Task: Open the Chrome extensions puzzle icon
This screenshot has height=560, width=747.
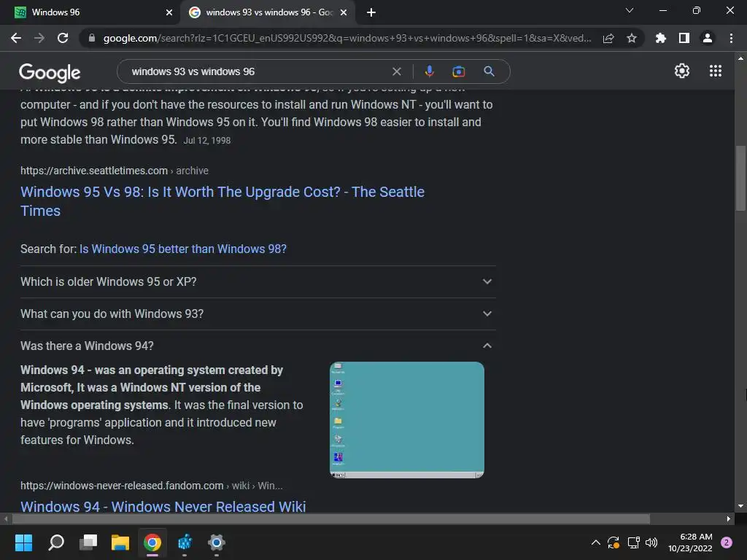Action: tap(661, 38)
